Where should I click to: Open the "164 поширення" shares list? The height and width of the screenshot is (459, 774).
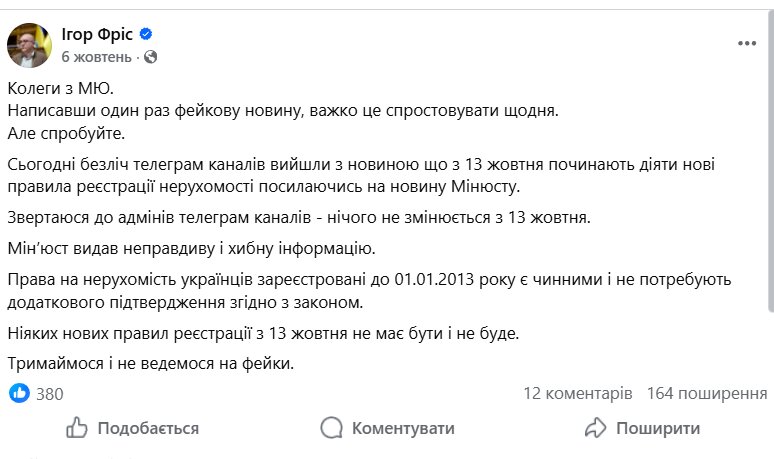pos(707,394)
